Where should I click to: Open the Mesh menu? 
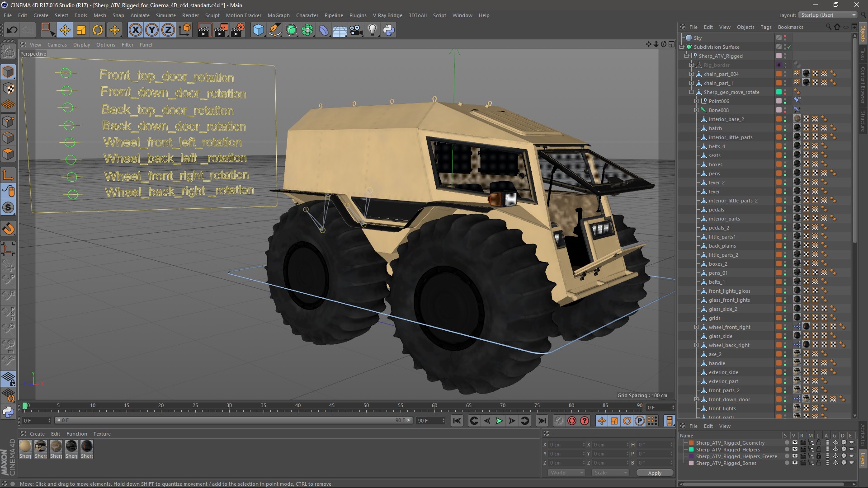pyautogui.click(x=99, y=15)
